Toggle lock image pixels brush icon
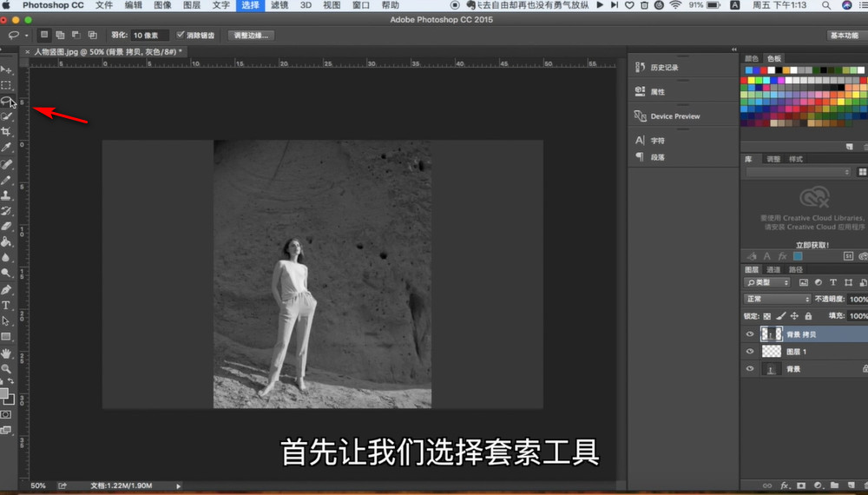The height and width of the screenshot is (495, 868). [780, 316]
